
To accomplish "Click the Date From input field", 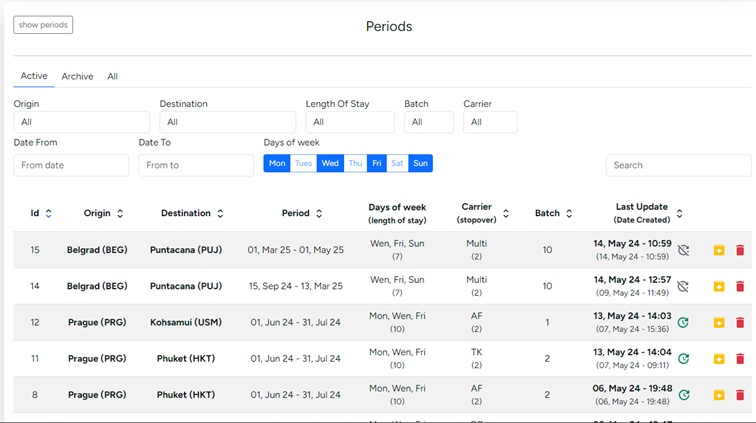I will click(x=71, y=165).
